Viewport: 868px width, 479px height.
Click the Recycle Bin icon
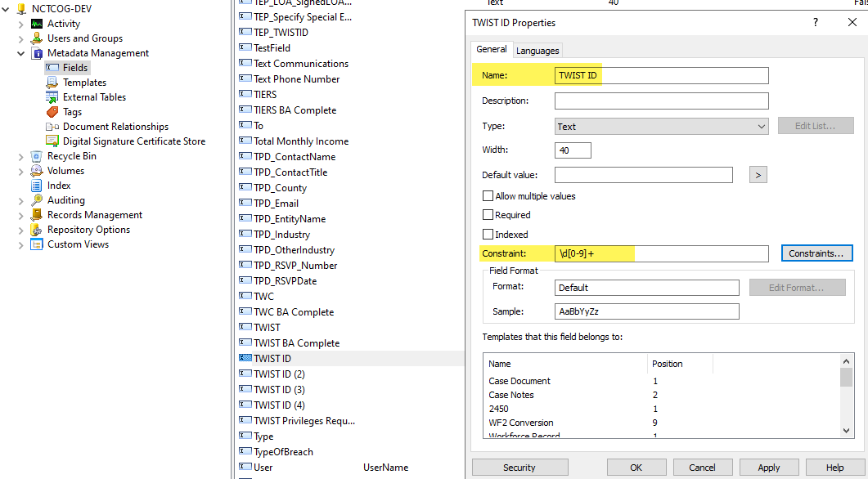37,156
